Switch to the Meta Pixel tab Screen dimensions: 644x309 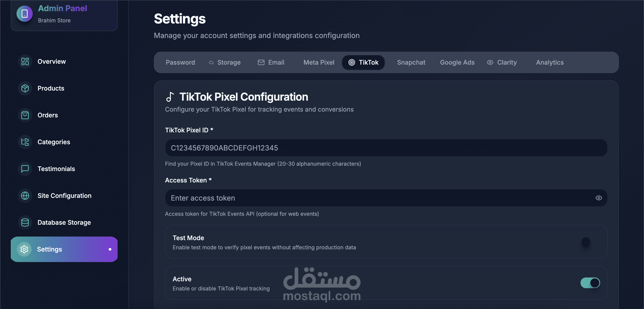pos(318,63)
